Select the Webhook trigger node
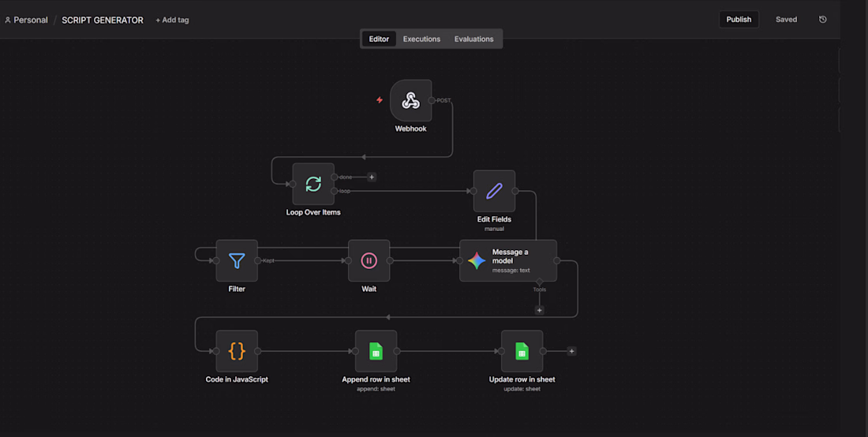Image resolution: width=868 pixels, height=437 pixels. [411, 100]
